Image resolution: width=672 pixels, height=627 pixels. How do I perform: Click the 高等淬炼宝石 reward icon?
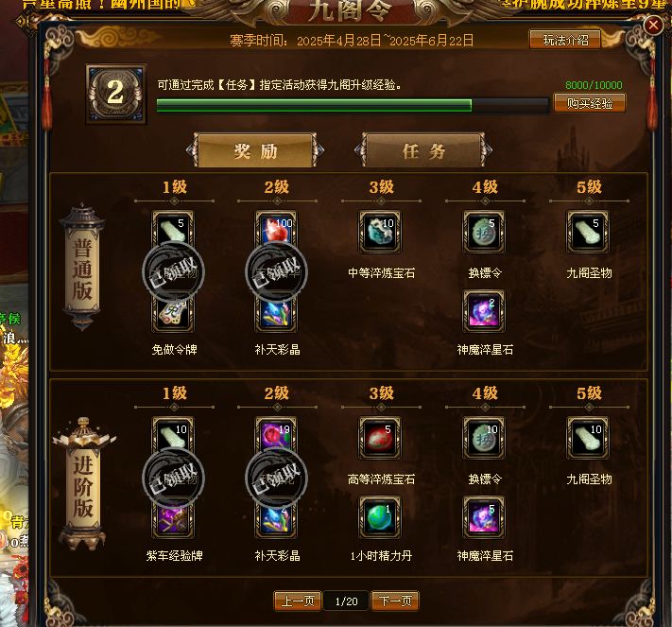coord(380,438)
